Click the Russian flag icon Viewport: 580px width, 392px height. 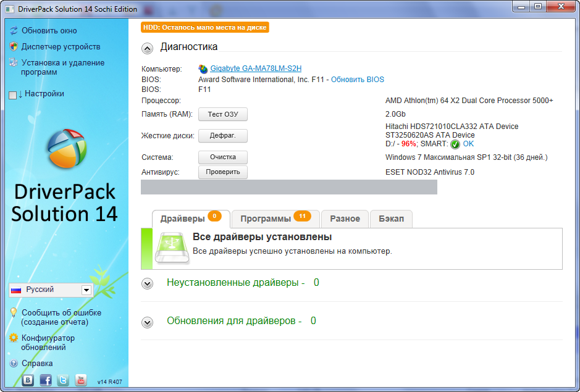[16, 290]
